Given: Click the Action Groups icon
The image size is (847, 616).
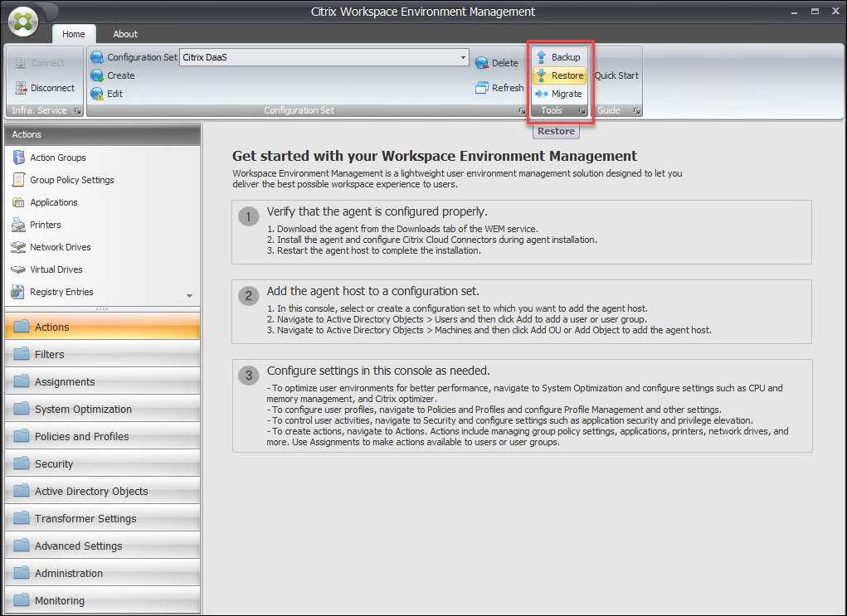Looking at the screenshot, I should (18, 157).
